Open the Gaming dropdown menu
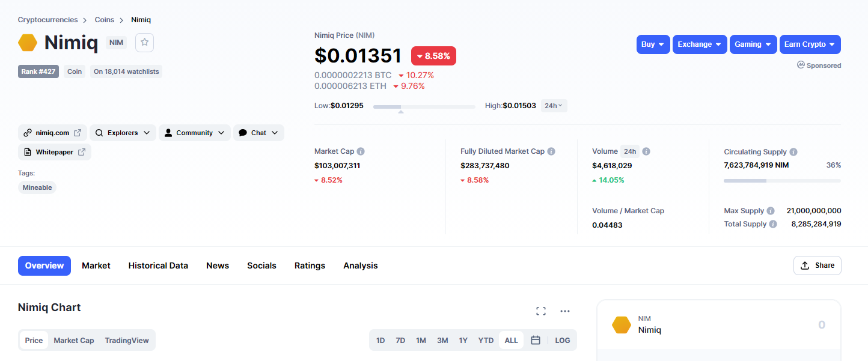868x361 pixels. point(753,44)
